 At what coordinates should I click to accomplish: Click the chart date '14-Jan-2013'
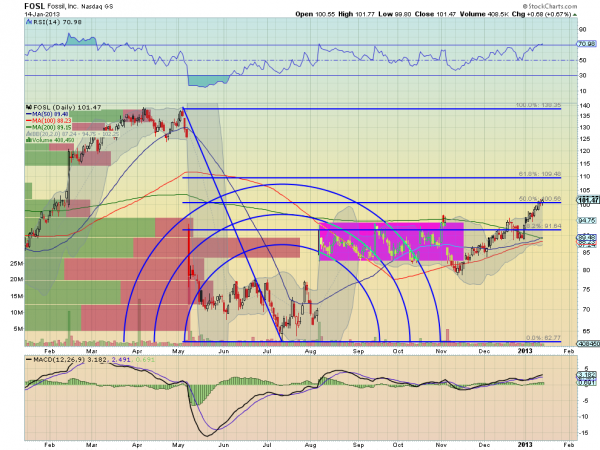point(40,14)
